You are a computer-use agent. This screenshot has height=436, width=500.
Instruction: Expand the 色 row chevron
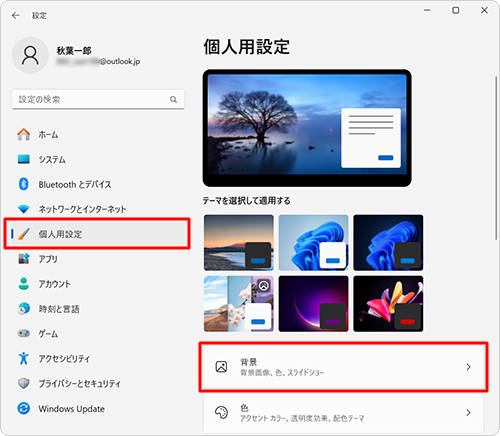pos(468,413)
